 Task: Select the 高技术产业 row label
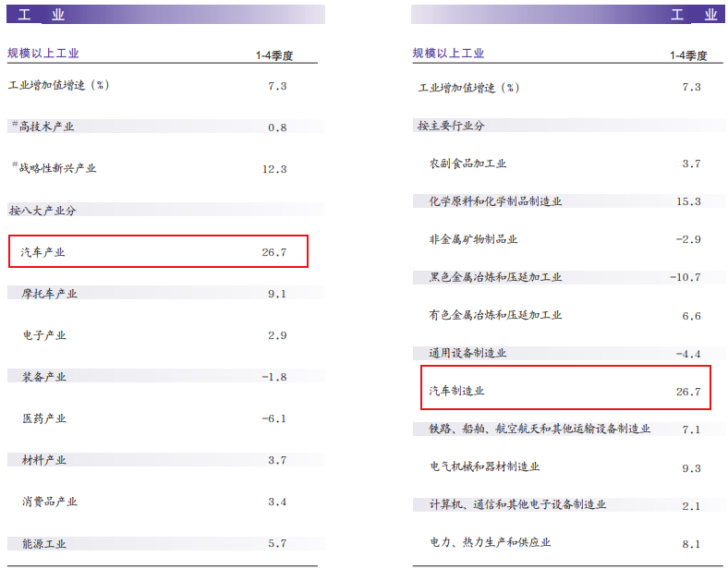point(46,127)
